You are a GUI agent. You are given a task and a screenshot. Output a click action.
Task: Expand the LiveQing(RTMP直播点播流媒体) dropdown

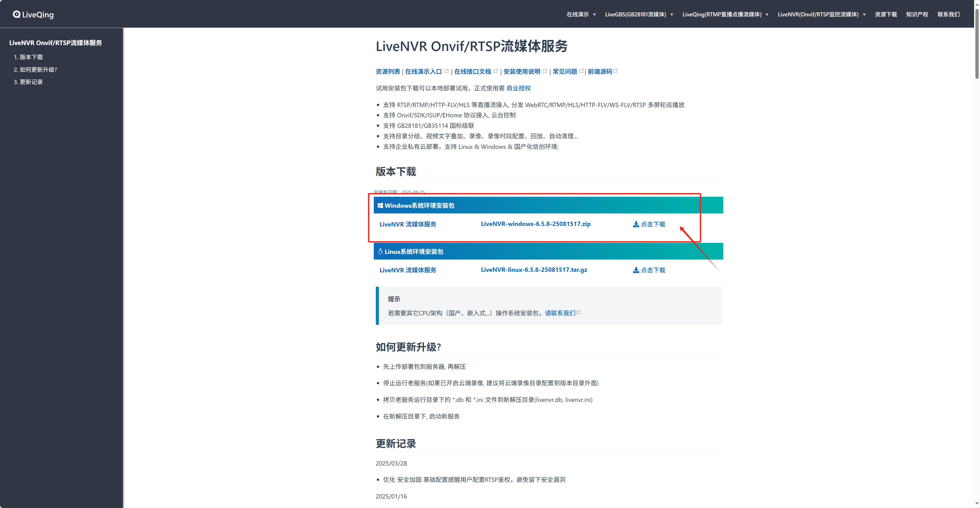coord(725,14)
